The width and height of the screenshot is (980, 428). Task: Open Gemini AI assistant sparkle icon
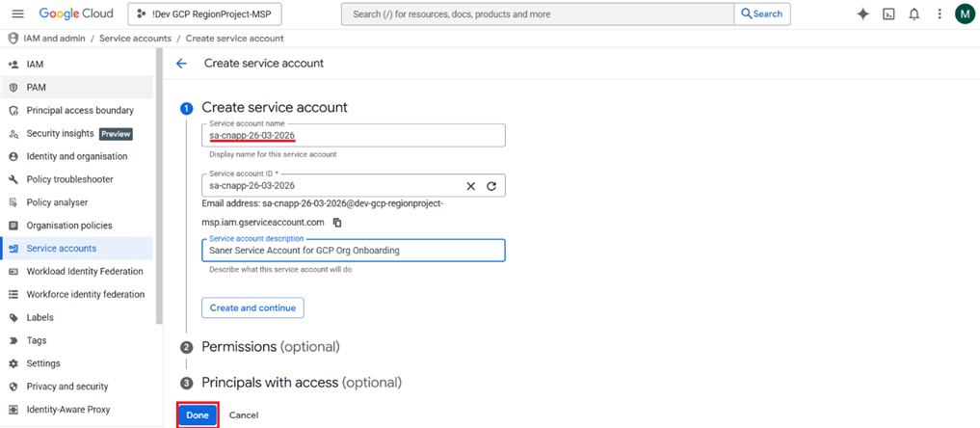[x=862, y=13]
